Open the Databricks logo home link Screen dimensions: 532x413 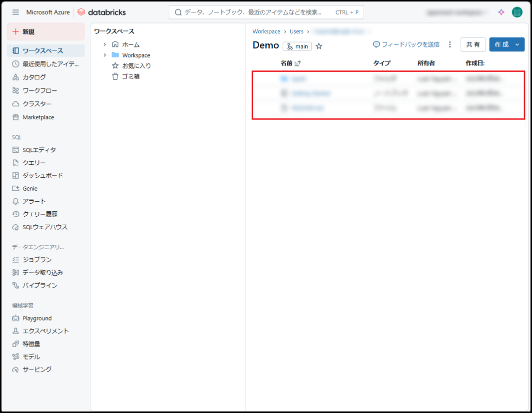click(x=101, y=12)
